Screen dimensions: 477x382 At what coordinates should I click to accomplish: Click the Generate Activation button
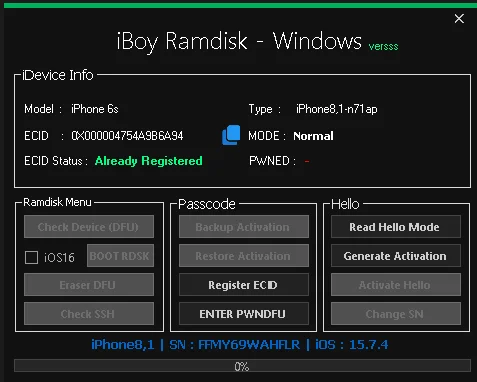pos(396,256)
